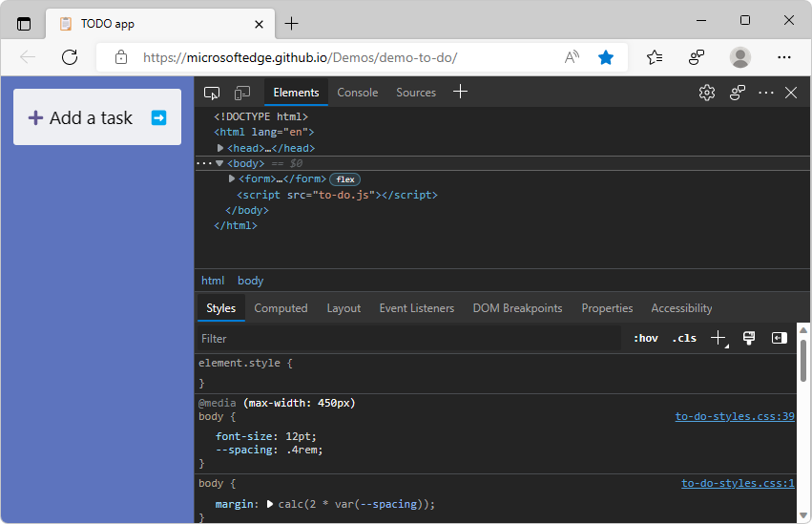Viewport: 812px width, 524px height.
Task: Switch to the Console tab
Action: [357, 93]
